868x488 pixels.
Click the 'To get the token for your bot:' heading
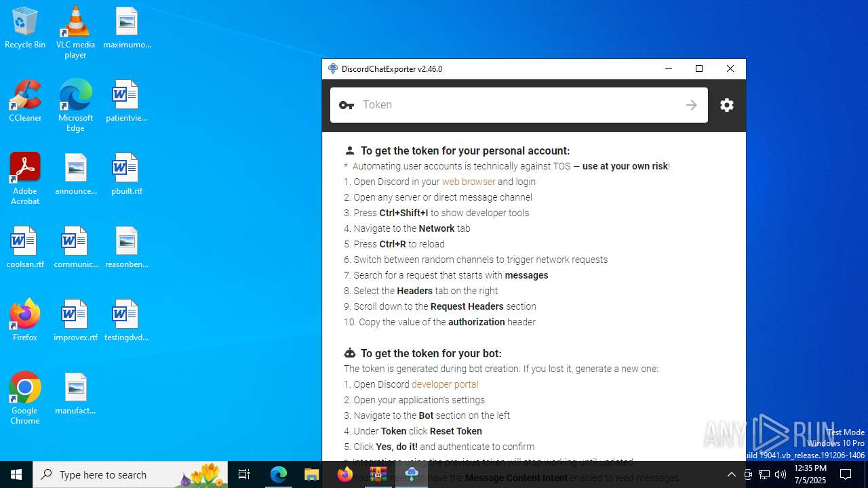[431, 353]
